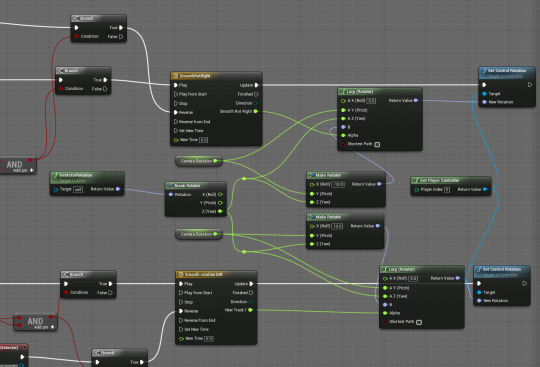The height and width of the screenshot is (367, 540).
Task: Click Add pin plus on upper AND node
Action: [x=32, y=170]
